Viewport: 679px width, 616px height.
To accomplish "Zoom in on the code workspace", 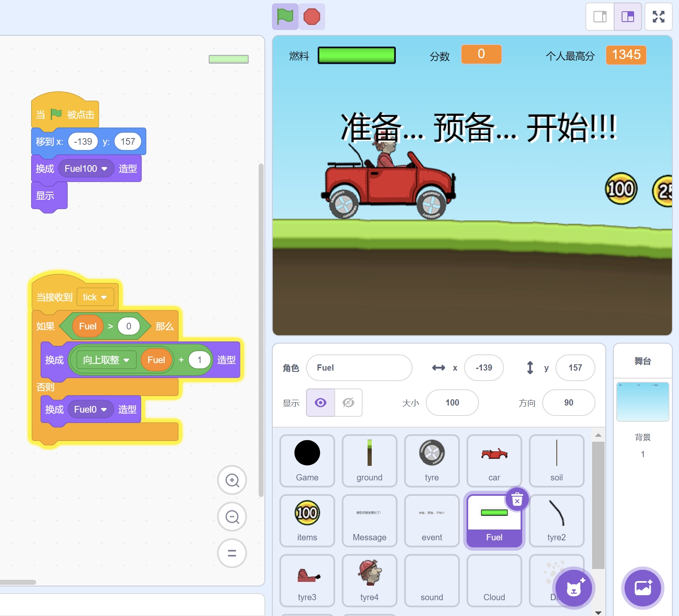I will [x=232, y=480].
